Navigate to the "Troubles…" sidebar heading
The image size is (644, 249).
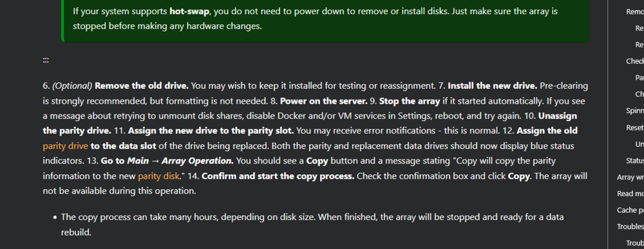pos(630,226)
